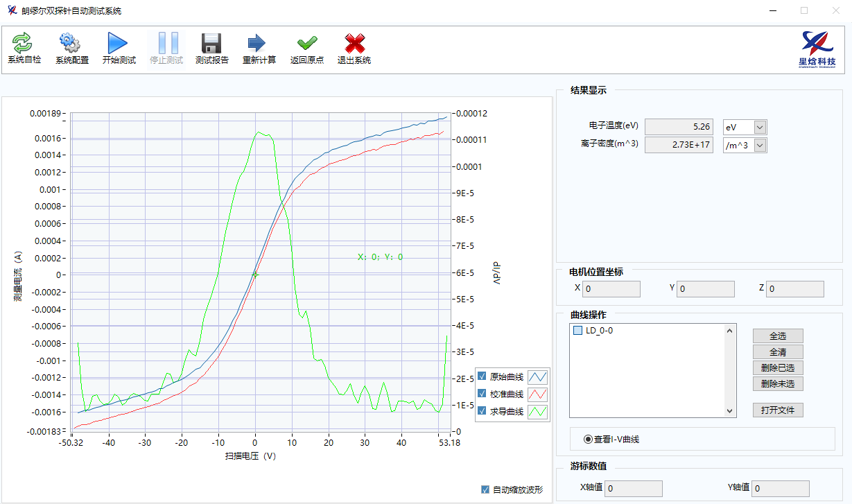
Task: Click the red 校准曲线 color swatch
Action: pyautogui.click(x=537, y=394)
